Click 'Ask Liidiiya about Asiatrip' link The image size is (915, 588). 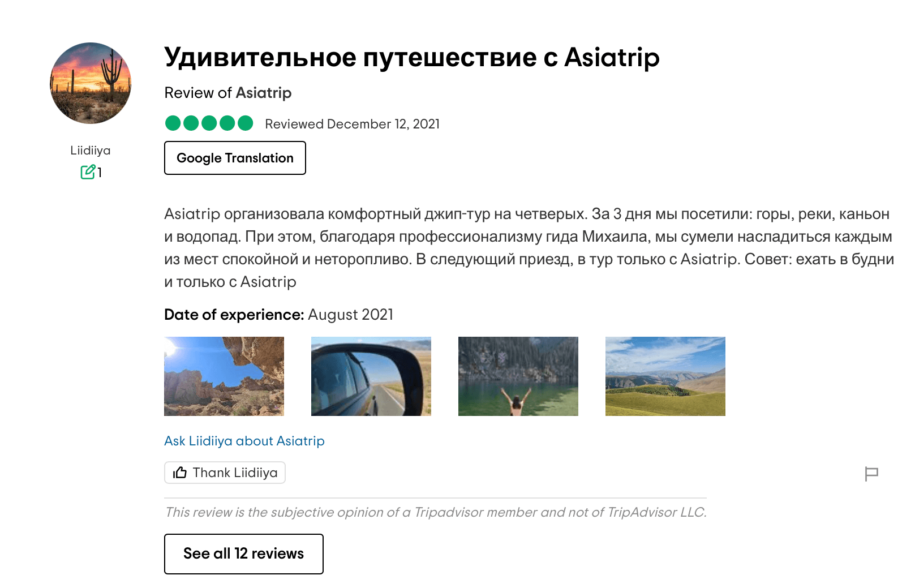click(x=244, y=441)
